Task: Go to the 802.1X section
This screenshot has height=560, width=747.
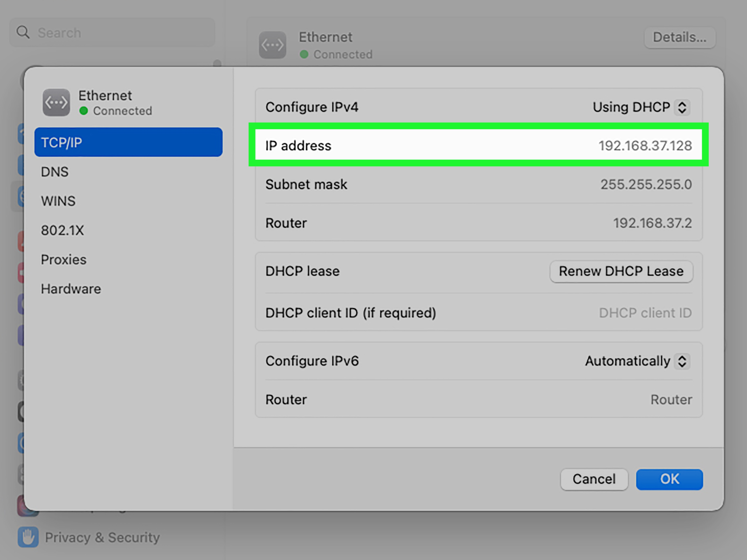Action: point(63,231)
